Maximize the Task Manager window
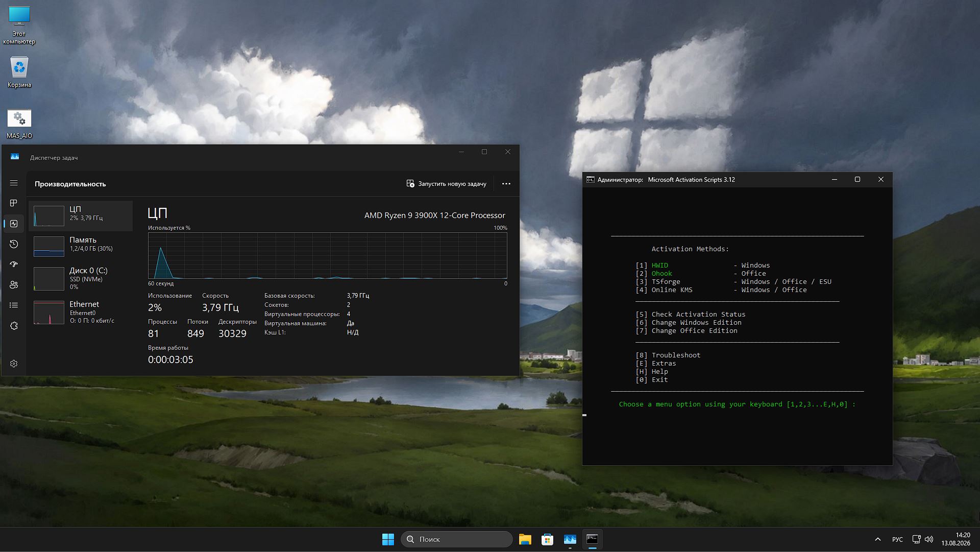 tap(484, 152)
